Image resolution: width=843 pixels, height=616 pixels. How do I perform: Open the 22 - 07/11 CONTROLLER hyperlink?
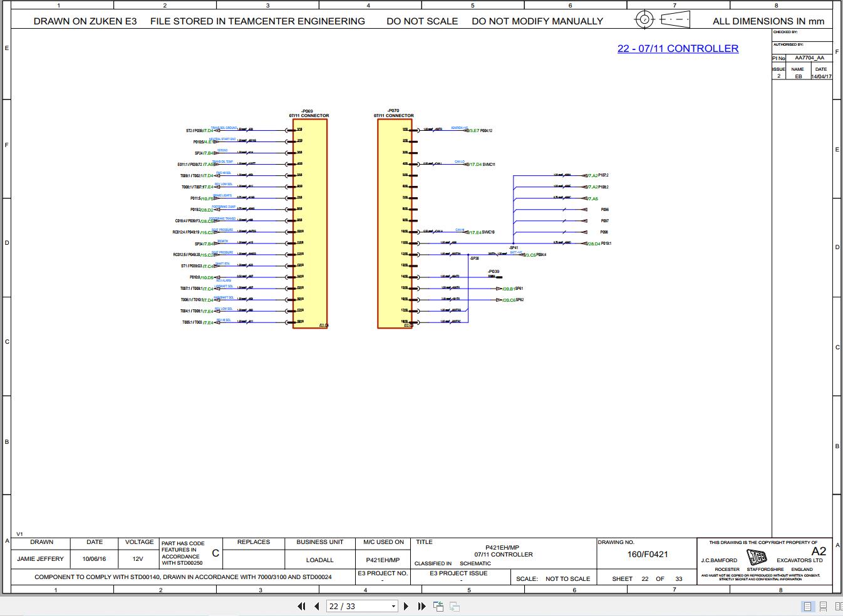(x=678, y=48)
